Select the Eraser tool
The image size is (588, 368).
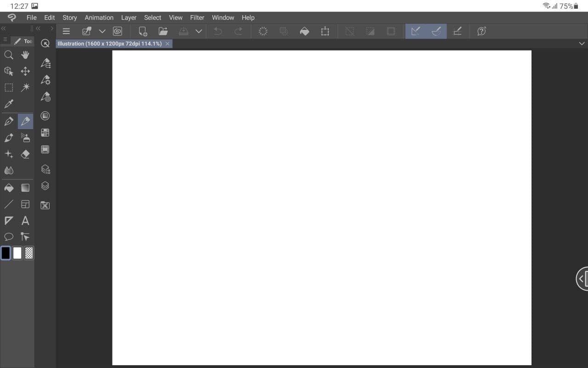point(25,154)
